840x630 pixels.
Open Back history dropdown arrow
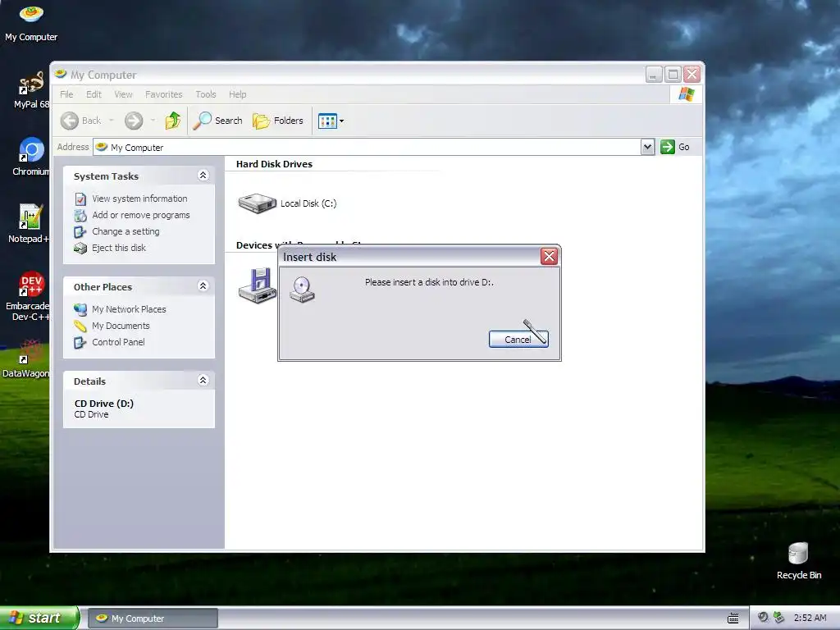click(x=112, y=121)
